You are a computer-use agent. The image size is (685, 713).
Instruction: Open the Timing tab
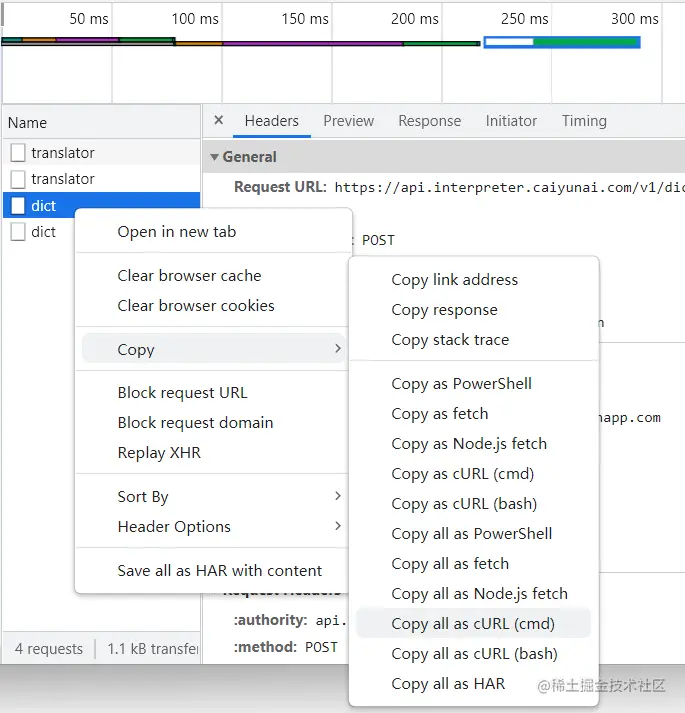click(584, 121)
